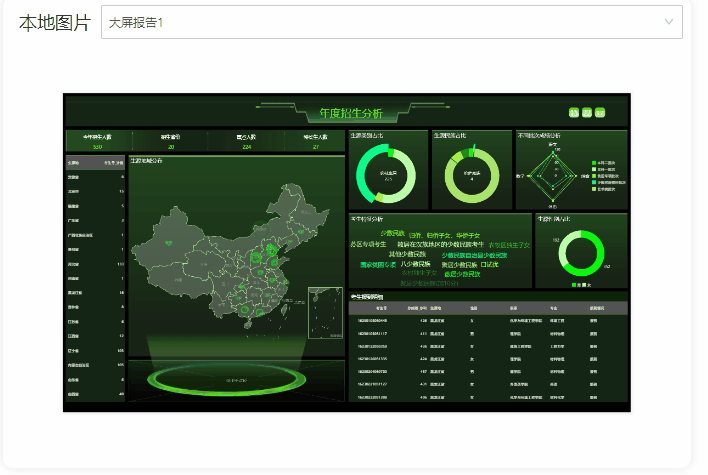Click the radar chart in the preview
Viewport: 708px width, 475px height.
point(553,176)
